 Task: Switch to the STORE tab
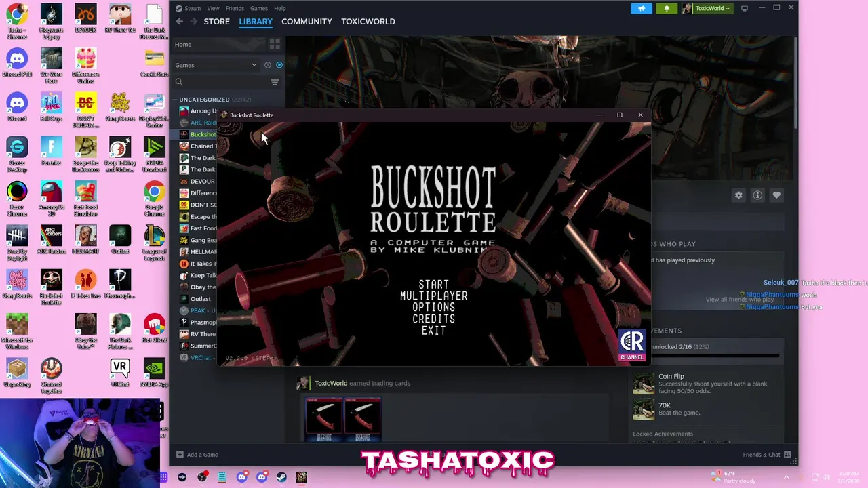217,22
